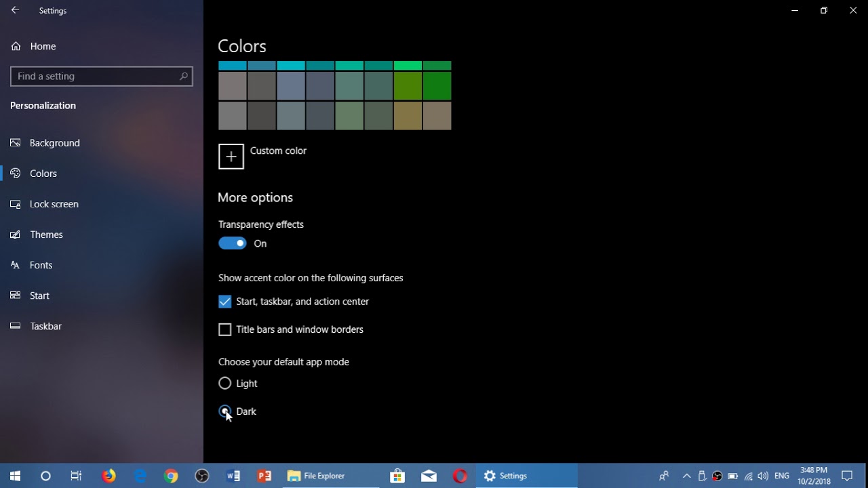Open Cortana circle on taskbar
Image resolution: width=868 pixels, height=488 pixels.
[45, 476]
